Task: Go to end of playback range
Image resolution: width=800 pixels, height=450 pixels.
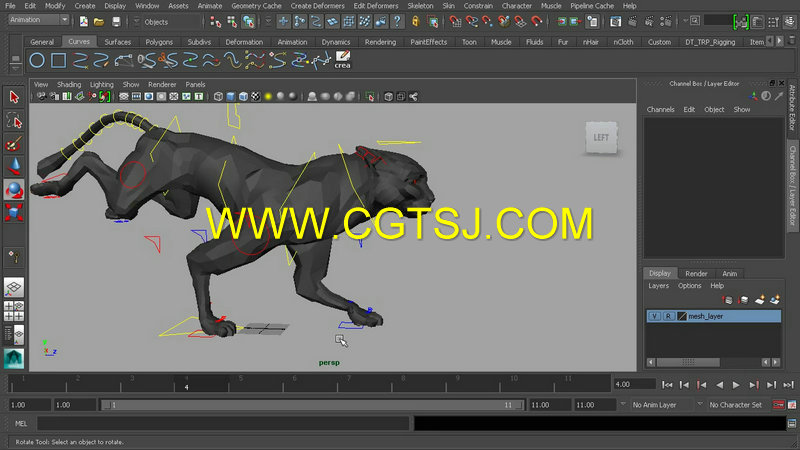Action: (788, 385)
